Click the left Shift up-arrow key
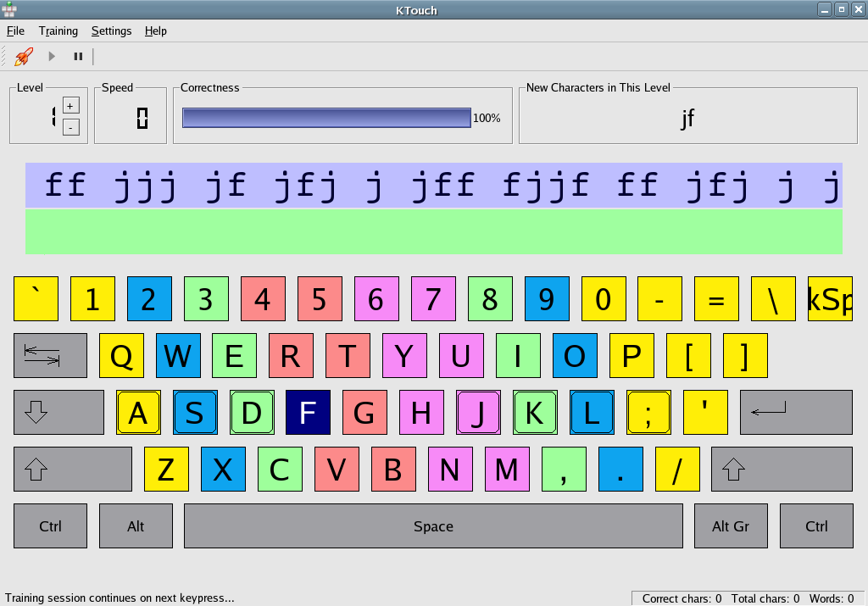This screenshot has width=868, height=606. pos(73,470)
